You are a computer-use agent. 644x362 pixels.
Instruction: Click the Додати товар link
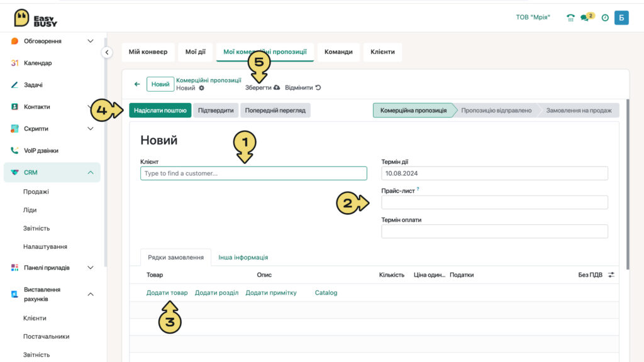[167, 293]
